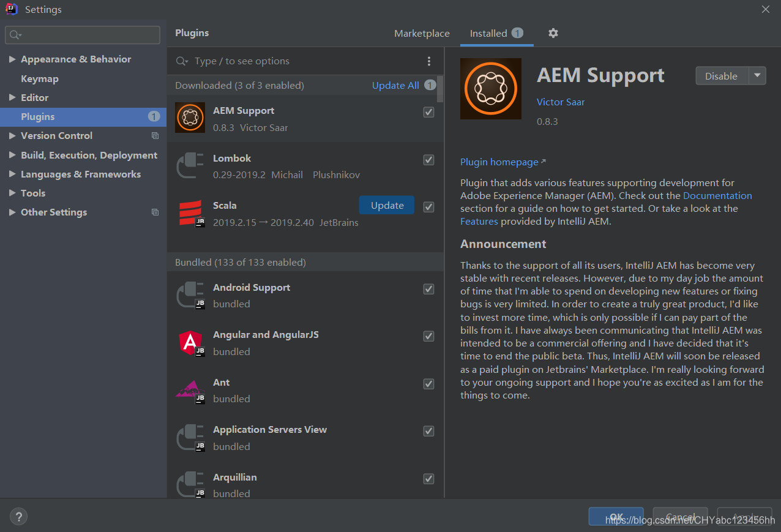This screenshot has height=532, width=781.
Task: Uncheck the Angular and AngularJS checkbox
Action: [429, 336]
